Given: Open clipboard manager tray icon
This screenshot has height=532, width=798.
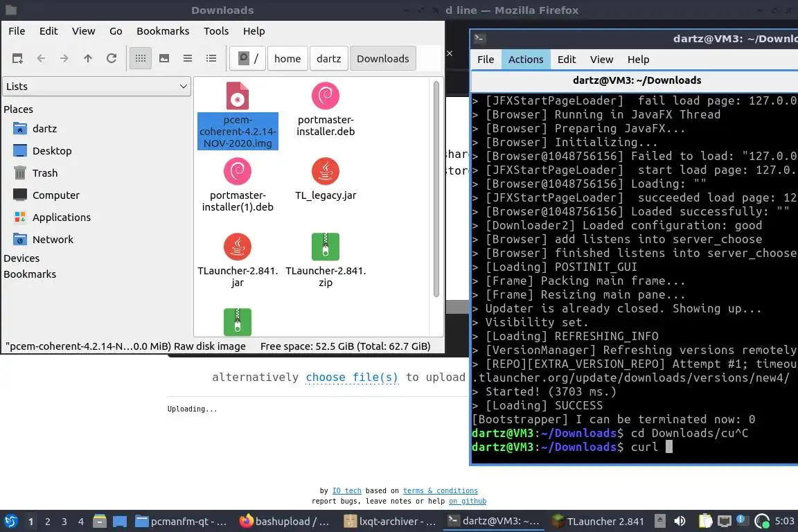Looking at the screenshot, I should point(705,522).
